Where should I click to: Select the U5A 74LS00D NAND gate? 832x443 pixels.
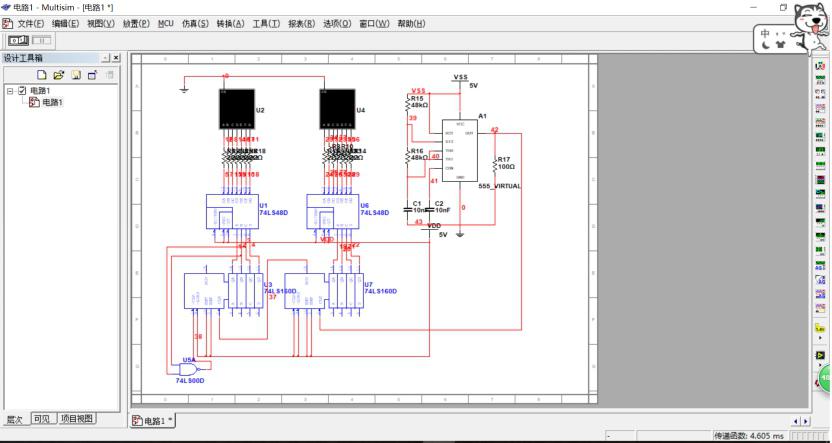189,369
